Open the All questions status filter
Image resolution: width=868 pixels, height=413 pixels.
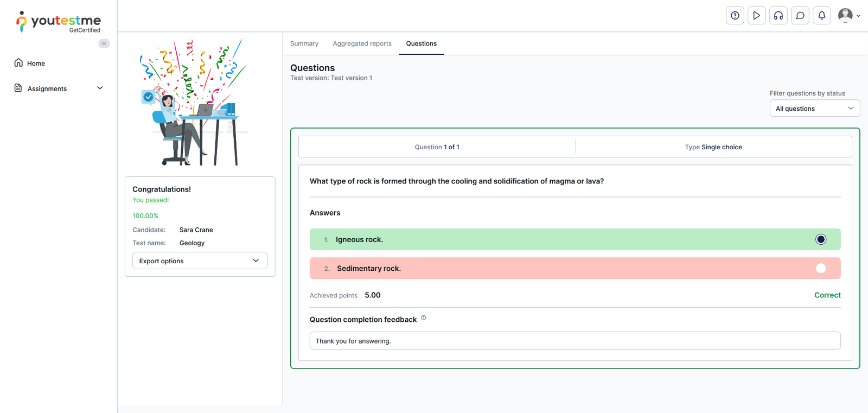pyautogui.click(x=814, y=109)
